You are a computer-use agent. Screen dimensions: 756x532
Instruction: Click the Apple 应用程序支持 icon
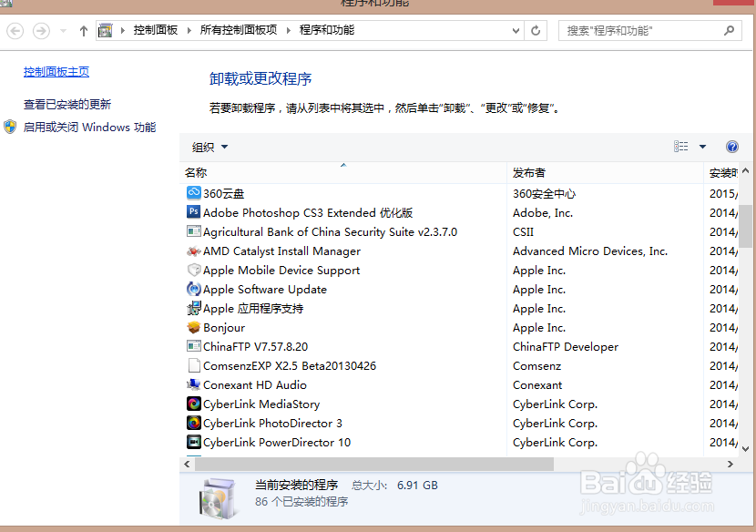tap(193, 308)
